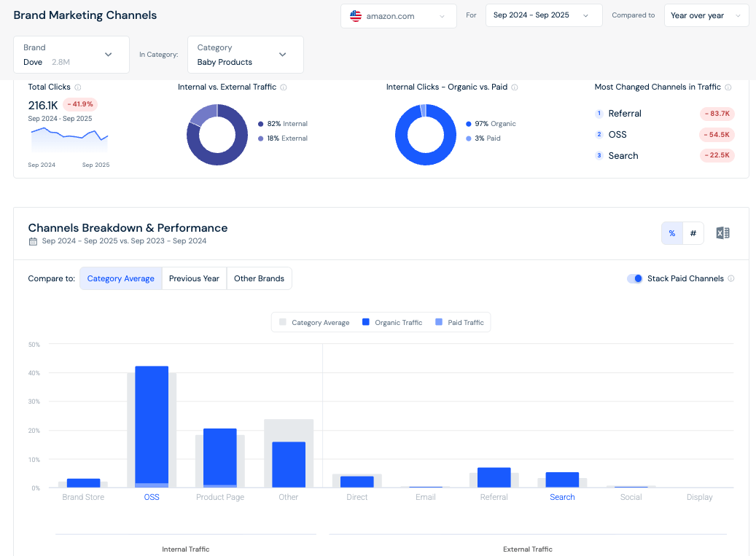
Task: Click the Internal Clicks Organic vs. Paid info icon
Action: (515, 87)
